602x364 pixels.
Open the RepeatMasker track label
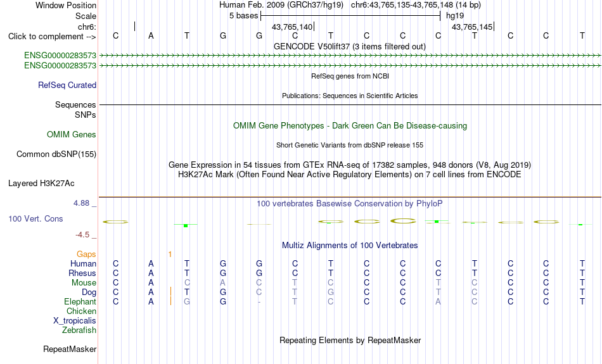tap(70, 349)
